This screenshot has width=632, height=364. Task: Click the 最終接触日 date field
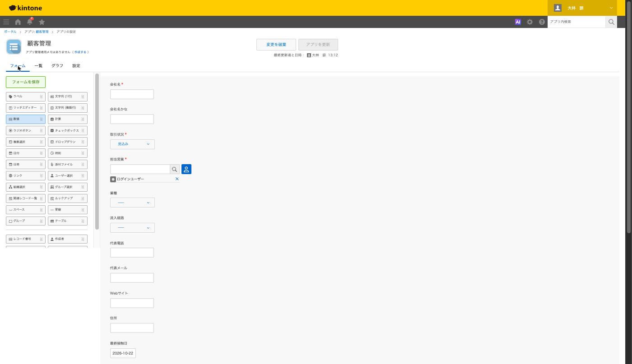coord(123,353)
